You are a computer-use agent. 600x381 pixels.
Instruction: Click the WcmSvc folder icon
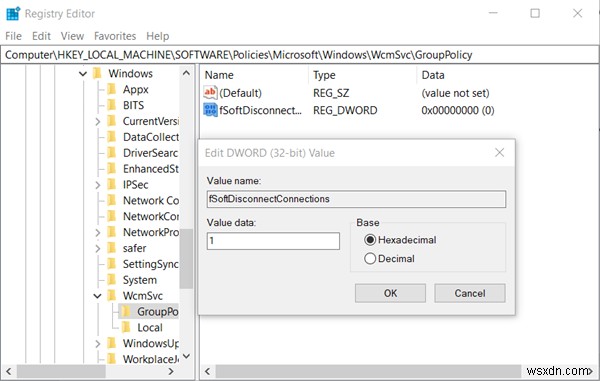(x=112, y=295)
